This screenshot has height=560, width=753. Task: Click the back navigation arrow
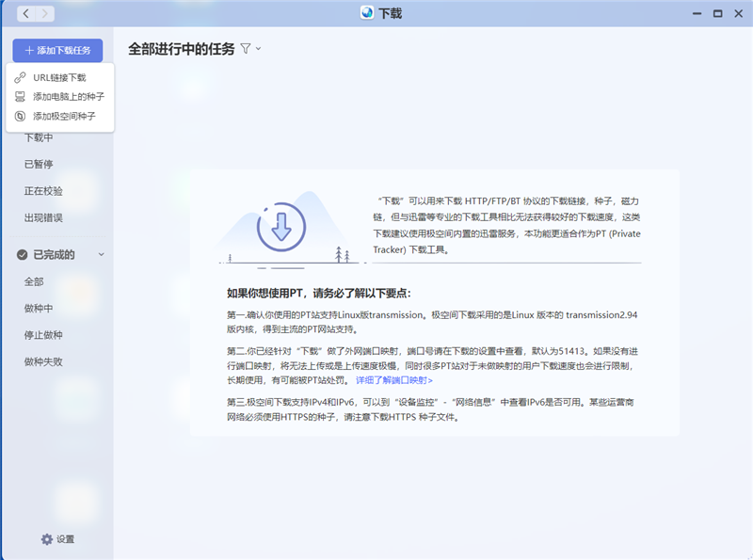pos(25,13)
